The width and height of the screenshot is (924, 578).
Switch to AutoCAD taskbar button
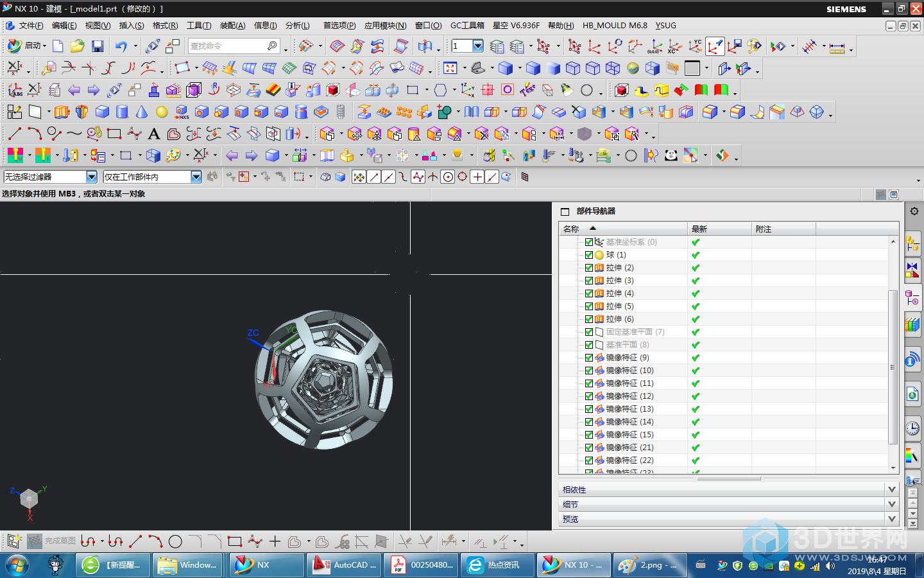[x=344, y=565]
